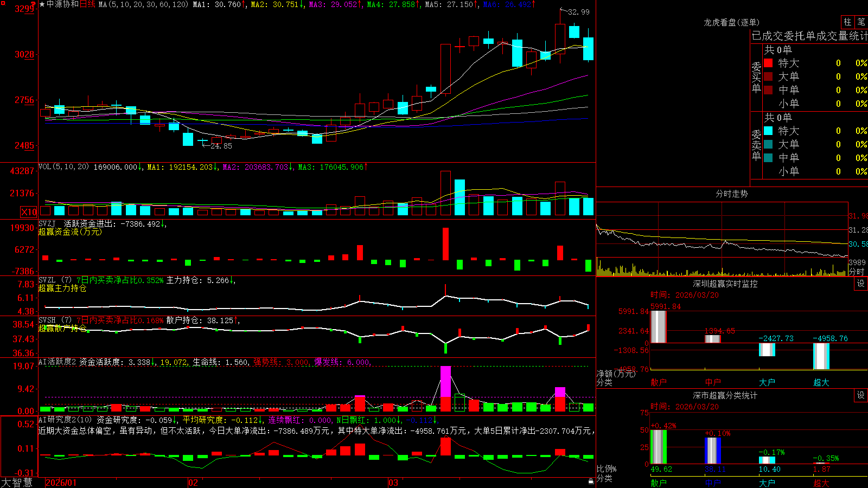Image resolution: width=868 pixels, height=488 pixels.
Task: Click the AI活跃度2 indicator name
Action: point(58,362)
